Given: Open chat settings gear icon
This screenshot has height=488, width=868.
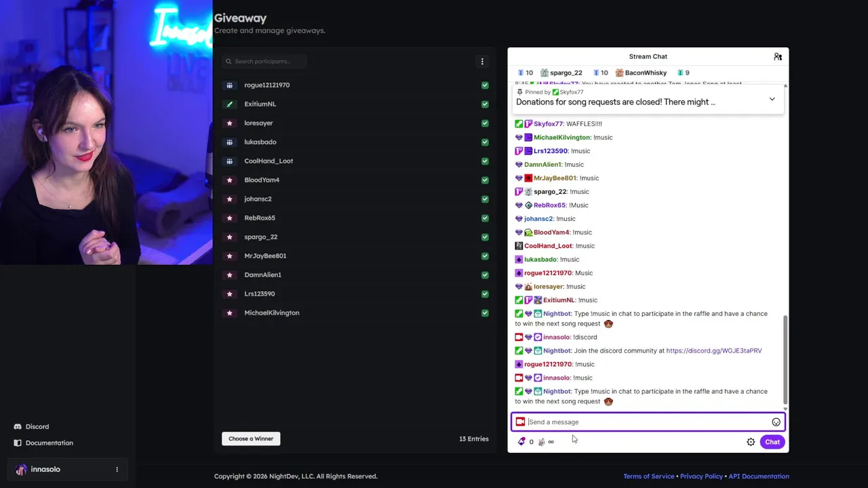Looking at the screenshot, I should tap(751, 442).
